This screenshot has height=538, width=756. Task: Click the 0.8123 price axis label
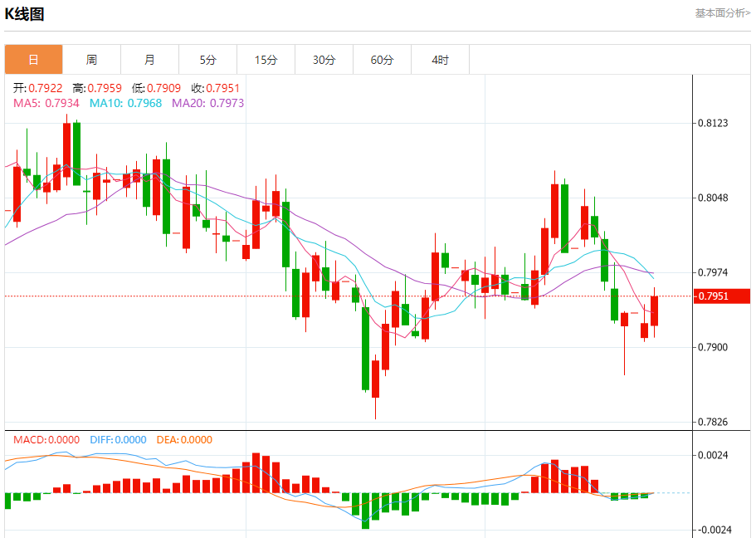tap(713, 124)
